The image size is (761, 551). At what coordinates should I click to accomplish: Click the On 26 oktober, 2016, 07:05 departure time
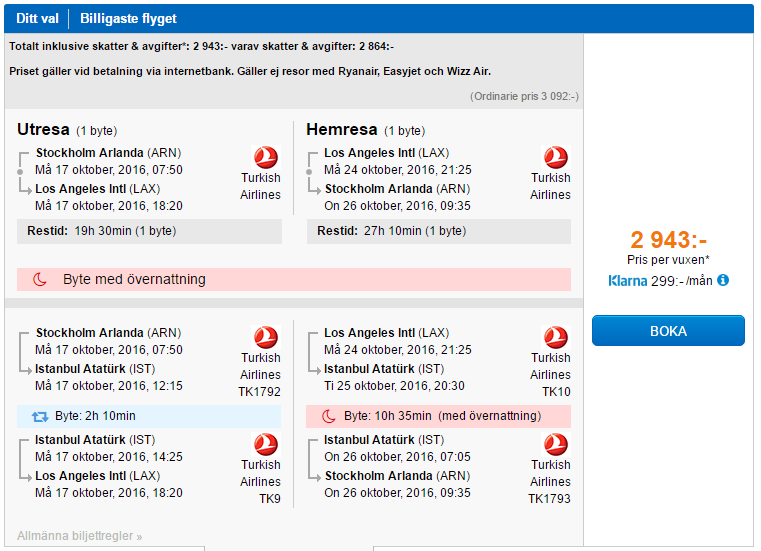397,457
